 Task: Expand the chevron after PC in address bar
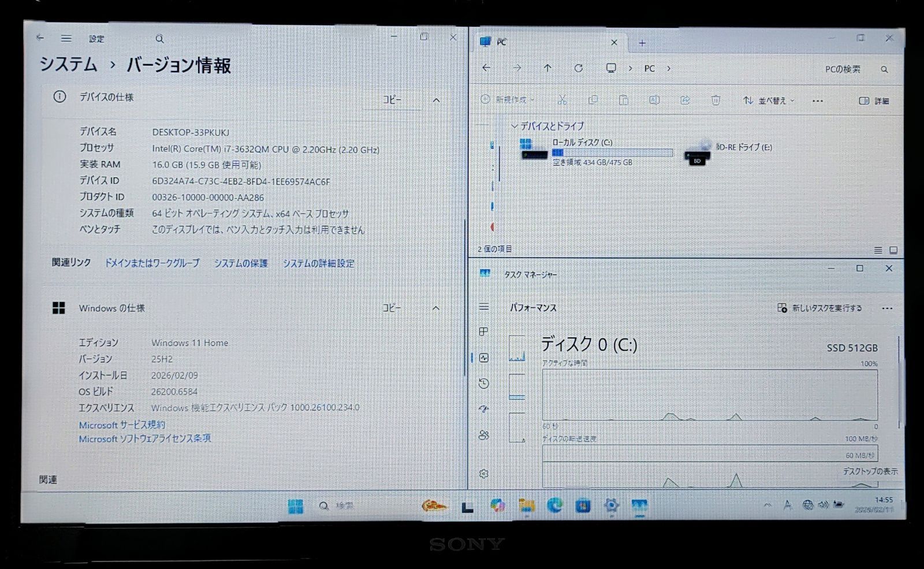[x=669, y=68]
